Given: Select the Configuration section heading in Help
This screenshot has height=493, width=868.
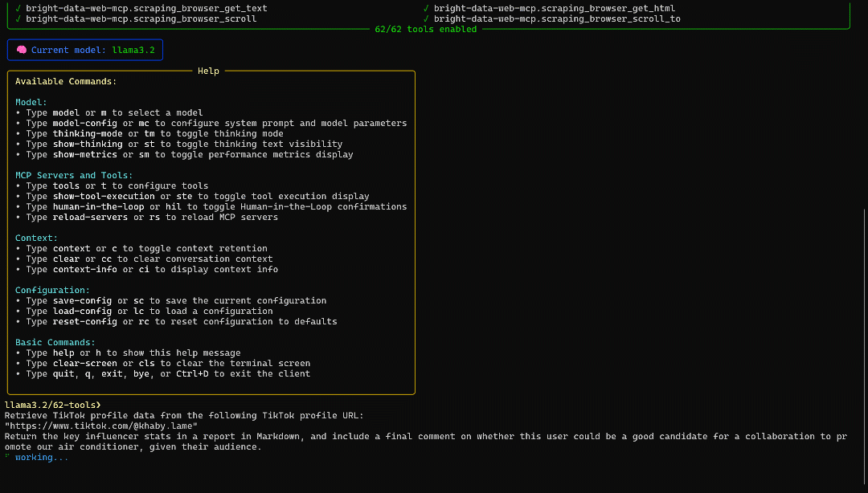Looking at the screenshot, I should pos(51,290).
